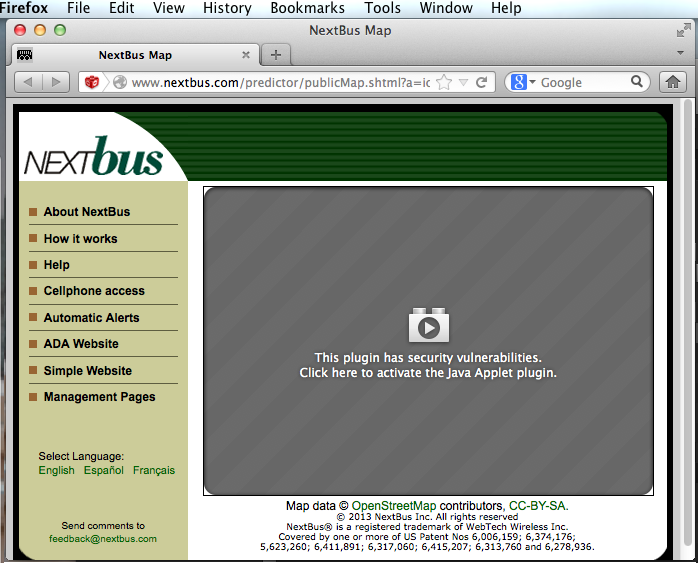Open Management Pages link

99,397
